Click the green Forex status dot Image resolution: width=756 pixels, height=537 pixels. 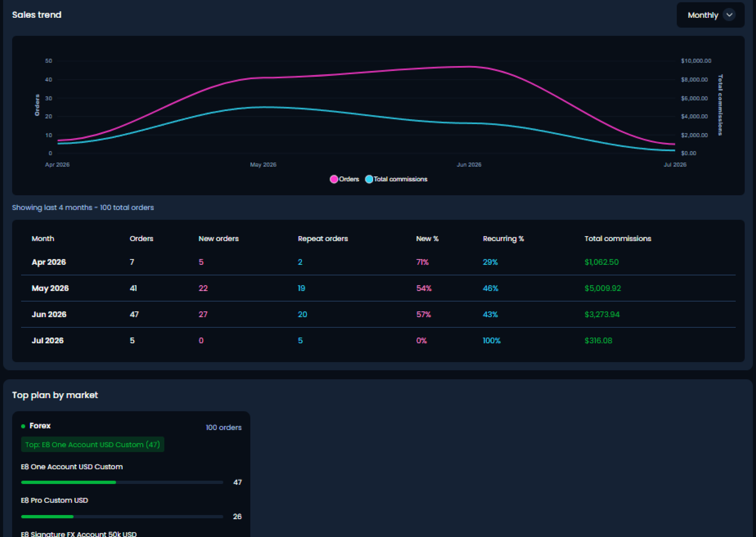23,426
